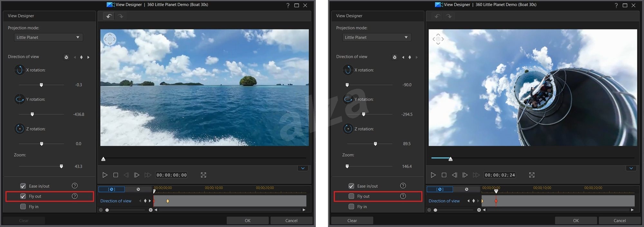Step to next frame in the left window
The height and width of the screenshot is (227, 644).
[x=137, y=175]
